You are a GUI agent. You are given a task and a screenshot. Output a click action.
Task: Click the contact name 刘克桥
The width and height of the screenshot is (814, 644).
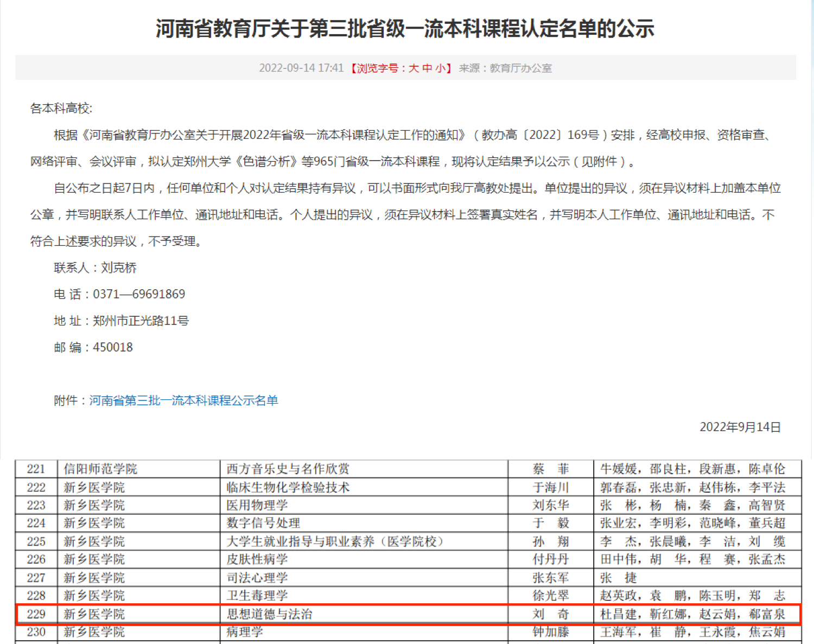click(x=119, y=268)
